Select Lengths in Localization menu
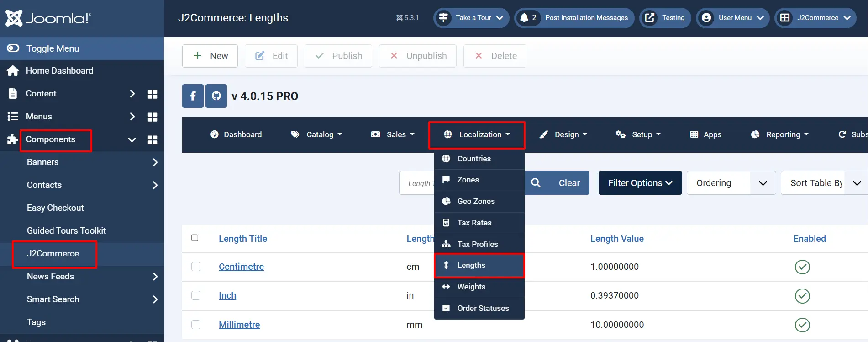868x342 pixels. [479, 266]
